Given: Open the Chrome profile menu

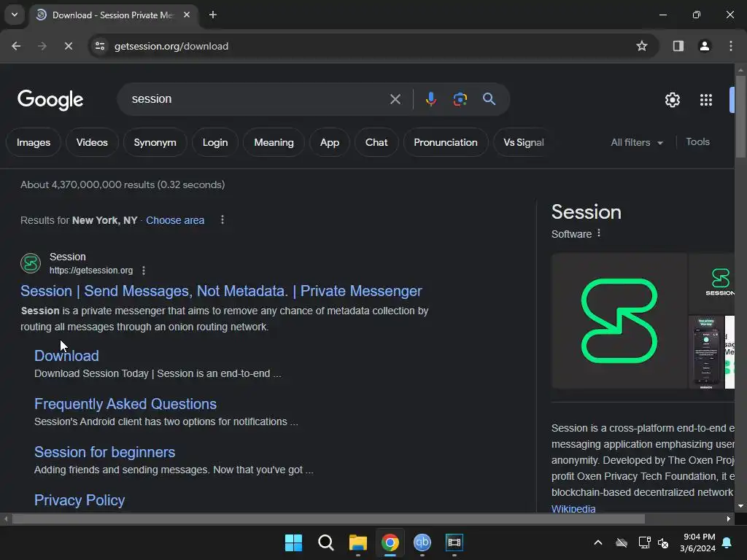Looking at the screenshot, I should click(704, 46).
